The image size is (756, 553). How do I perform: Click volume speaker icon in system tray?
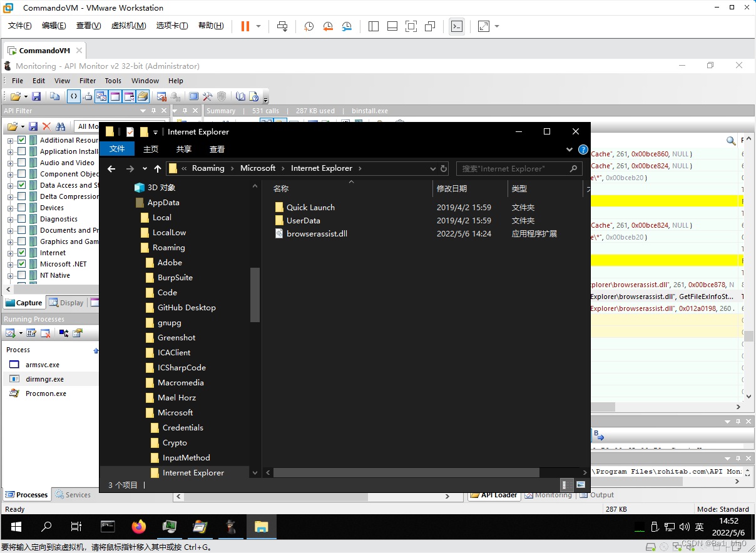pos(684,527)
